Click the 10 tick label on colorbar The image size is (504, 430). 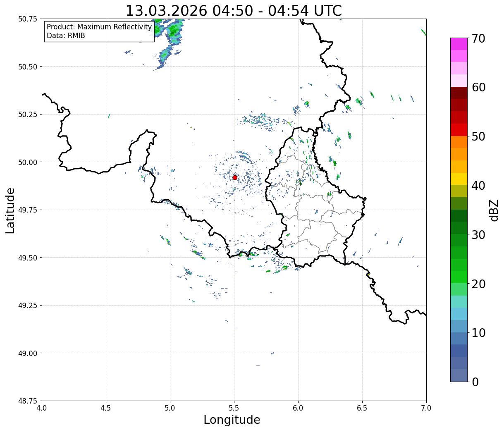478,333
